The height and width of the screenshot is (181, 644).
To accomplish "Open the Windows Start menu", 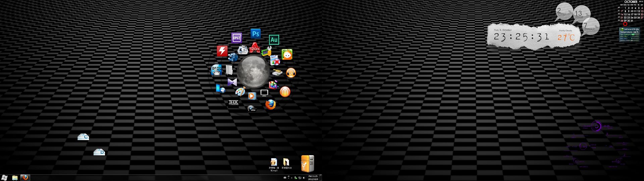I will click(x=5, y=178).
